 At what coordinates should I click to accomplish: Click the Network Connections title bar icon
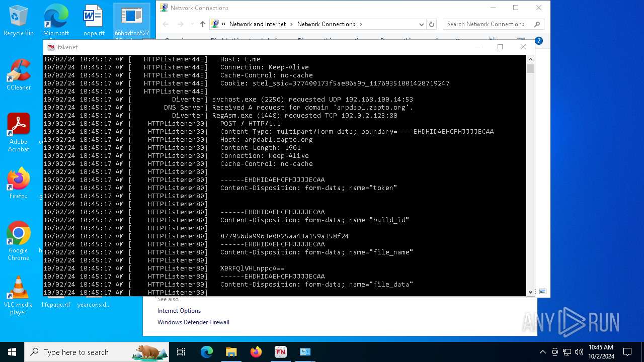coord(163,8)
